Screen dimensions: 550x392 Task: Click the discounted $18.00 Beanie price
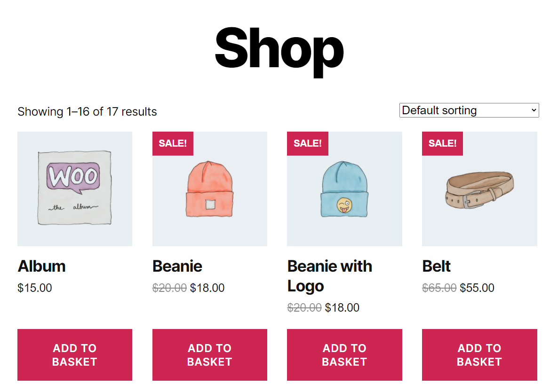pyautogui.click(x=207, y=288)
